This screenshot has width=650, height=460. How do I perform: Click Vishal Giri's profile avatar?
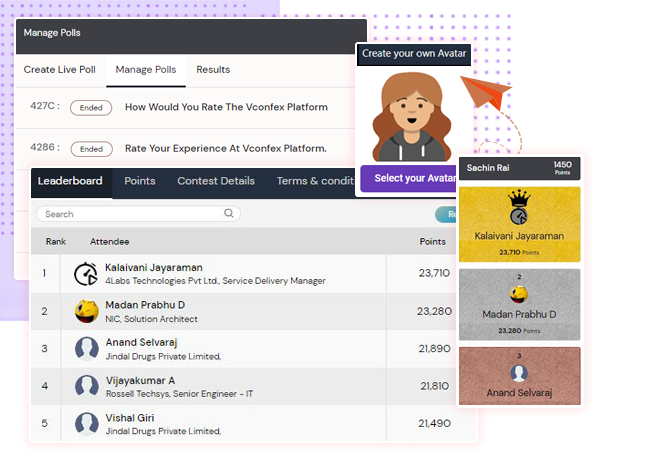(x=86, y=423)
